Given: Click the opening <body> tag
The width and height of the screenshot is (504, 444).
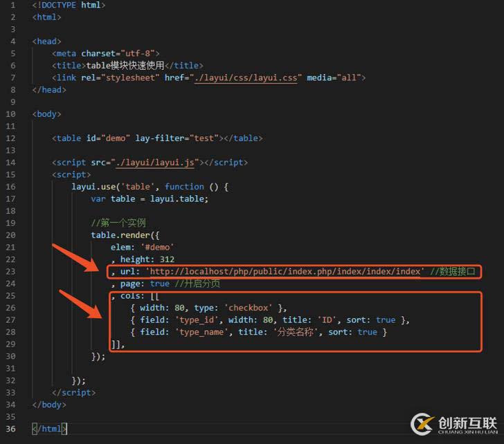Looking at the screenshot, I should 46,114.
